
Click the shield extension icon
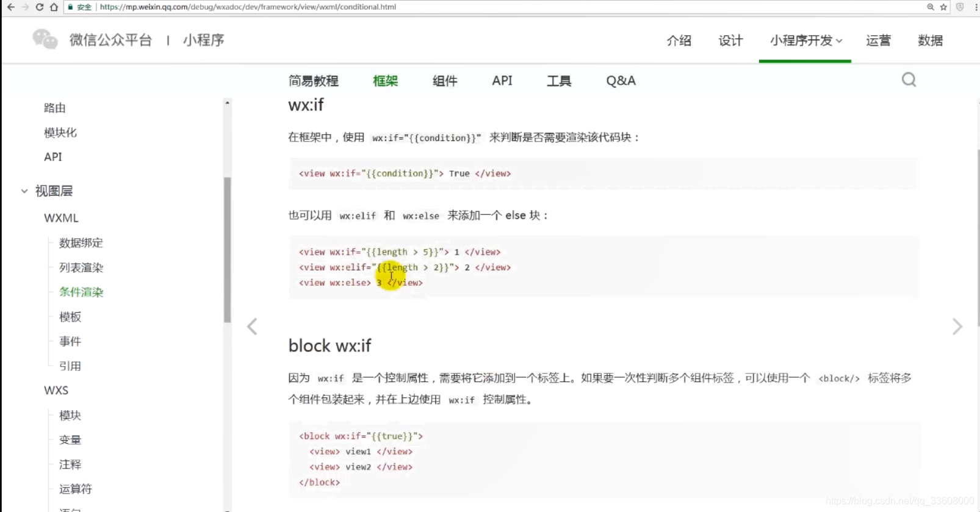pyautogui.click(x=960, y=7)
